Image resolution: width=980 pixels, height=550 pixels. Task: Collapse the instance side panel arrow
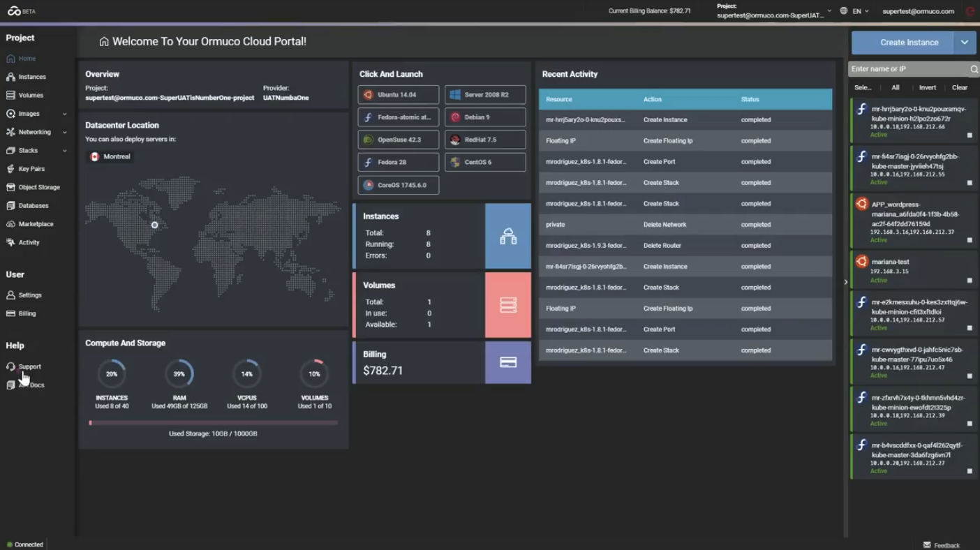845,282
